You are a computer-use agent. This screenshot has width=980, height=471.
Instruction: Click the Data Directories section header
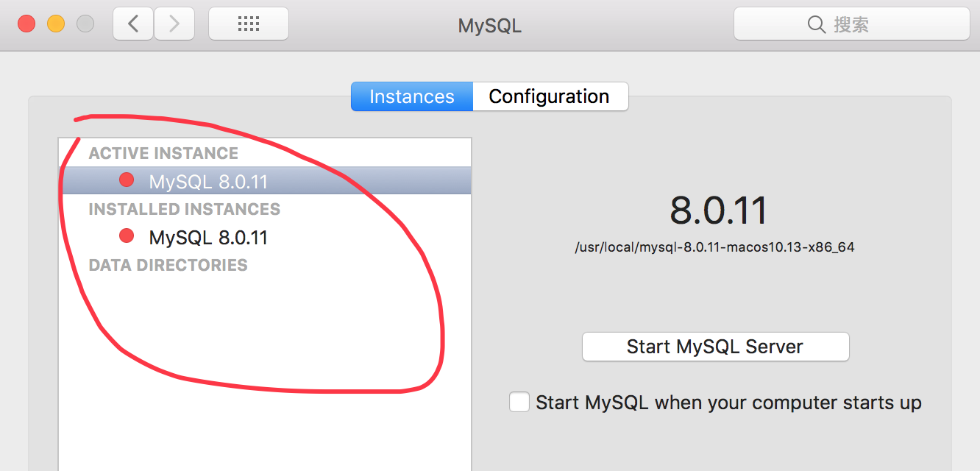click(x=168, y=265)
